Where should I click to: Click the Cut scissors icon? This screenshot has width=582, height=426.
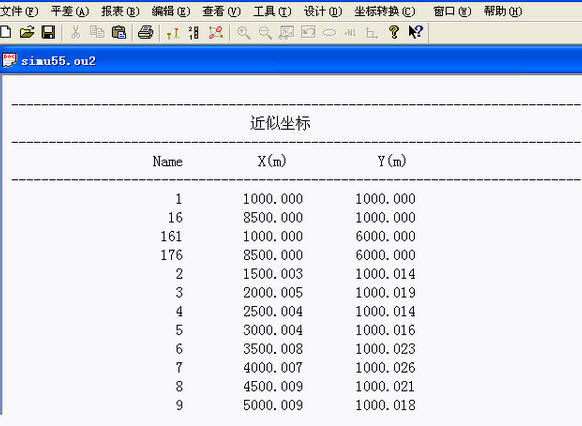coord(75,33)
